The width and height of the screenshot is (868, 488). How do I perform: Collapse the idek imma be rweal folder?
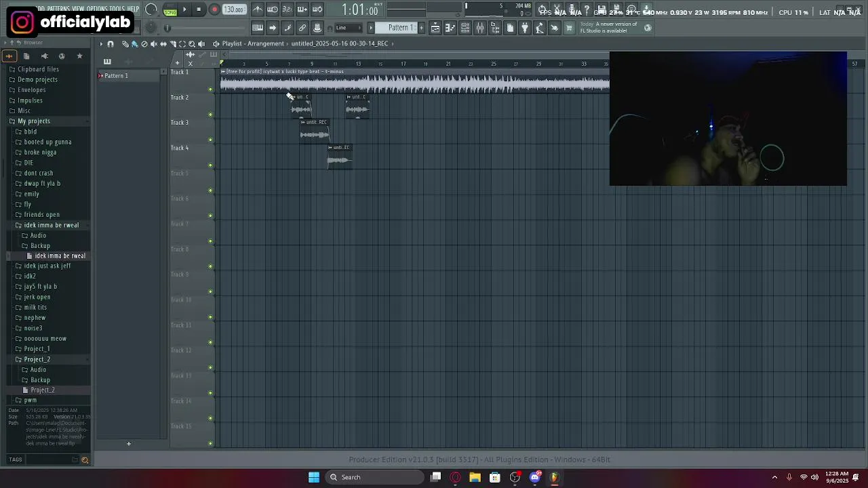click(x=51, y=225)
